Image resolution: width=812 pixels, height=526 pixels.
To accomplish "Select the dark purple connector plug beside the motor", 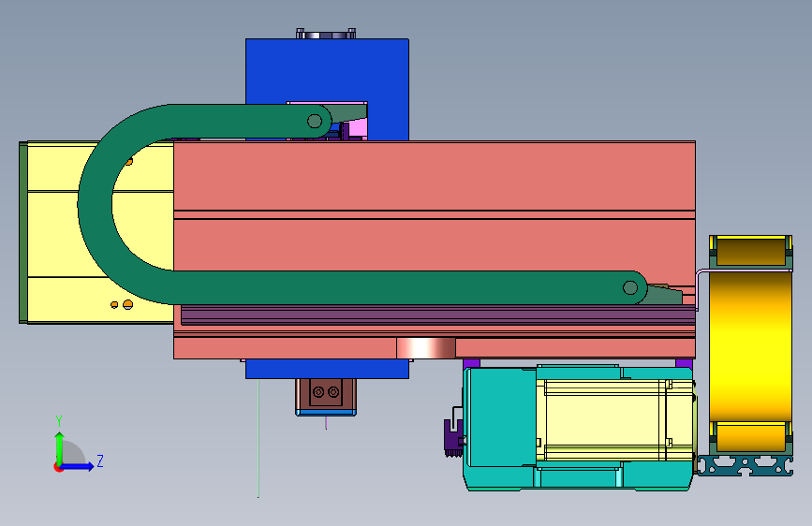I will pos(453,438).
